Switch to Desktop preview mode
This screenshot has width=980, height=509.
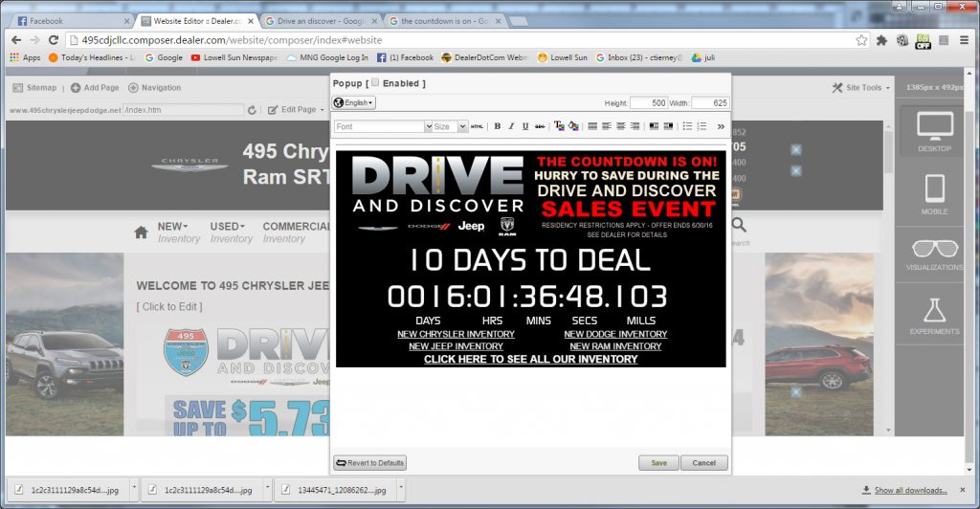tap(934, 131)
